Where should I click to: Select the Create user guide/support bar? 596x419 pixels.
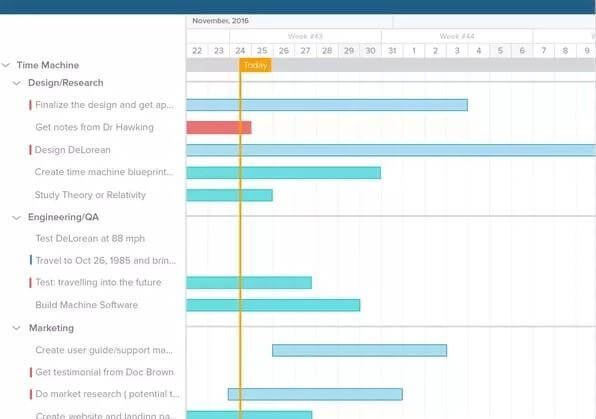[360, 350]
